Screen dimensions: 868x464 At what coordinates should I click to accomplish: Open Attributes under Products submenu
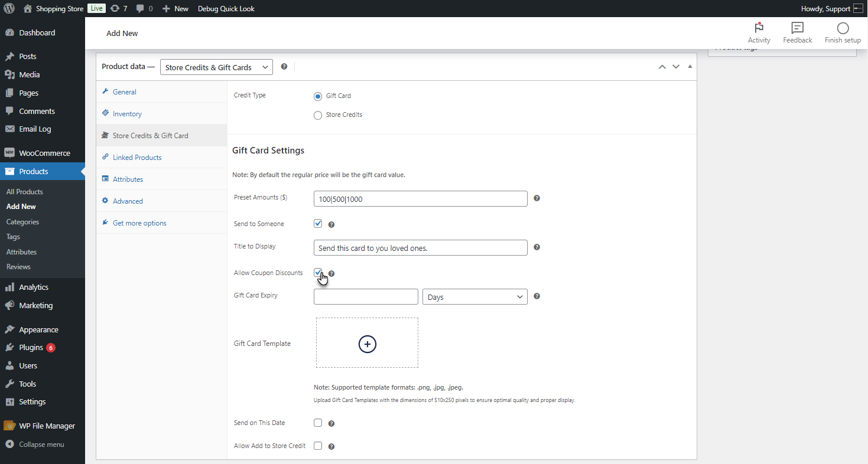click(x=21, y=252)
